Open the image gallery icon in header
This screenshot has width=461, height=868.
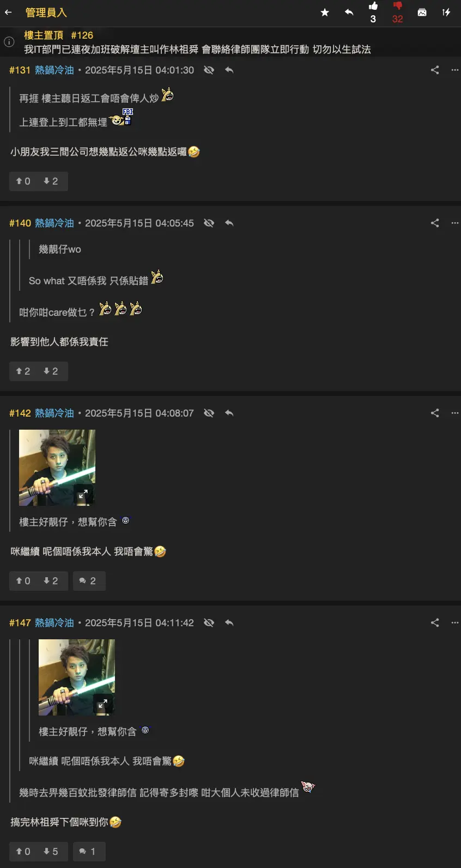tap(422, 13)
